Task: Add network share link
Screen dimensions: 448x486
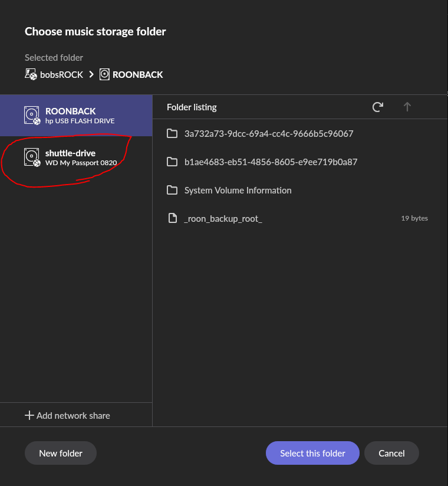Action: pos(68,415)
